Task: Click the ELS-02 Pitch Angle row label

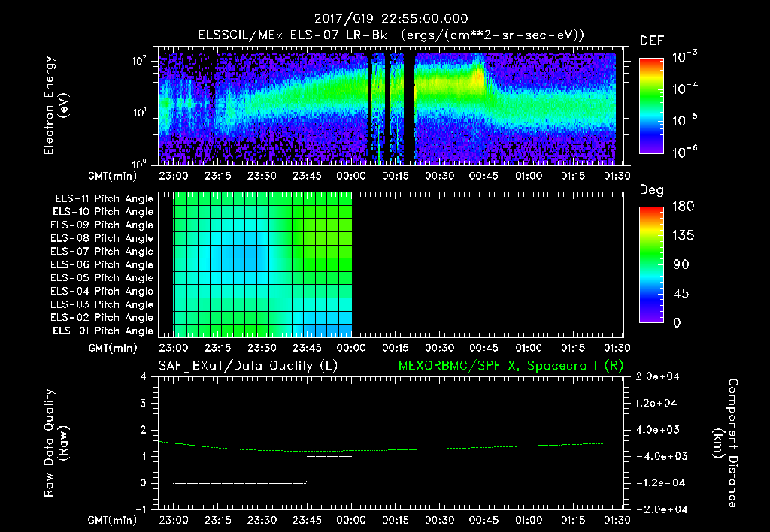Action: click(102, 318)
